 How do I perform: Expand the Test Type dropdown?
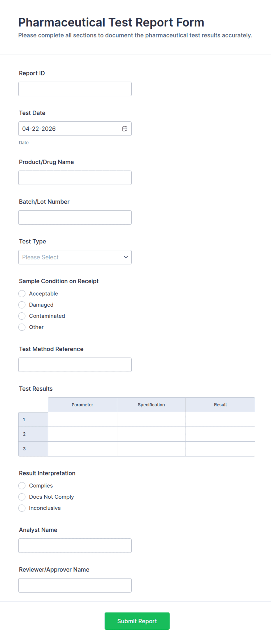click(x=75, y=257)
